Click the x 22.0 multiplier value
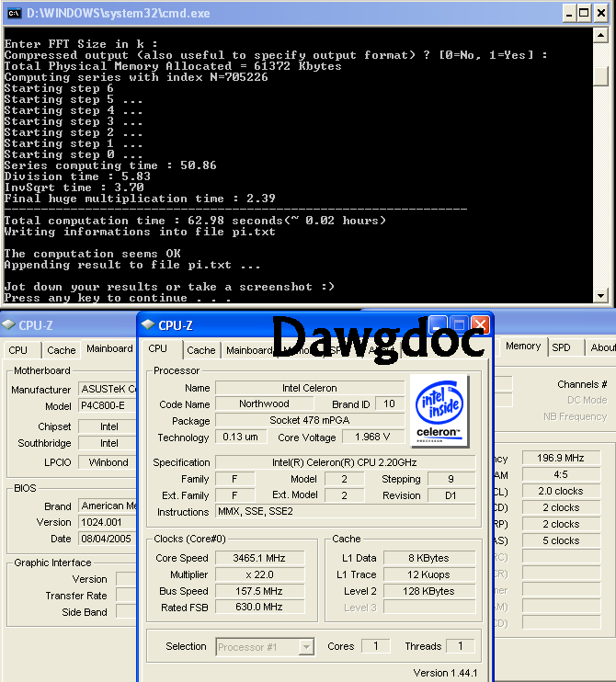 click(x=259, y=574)
